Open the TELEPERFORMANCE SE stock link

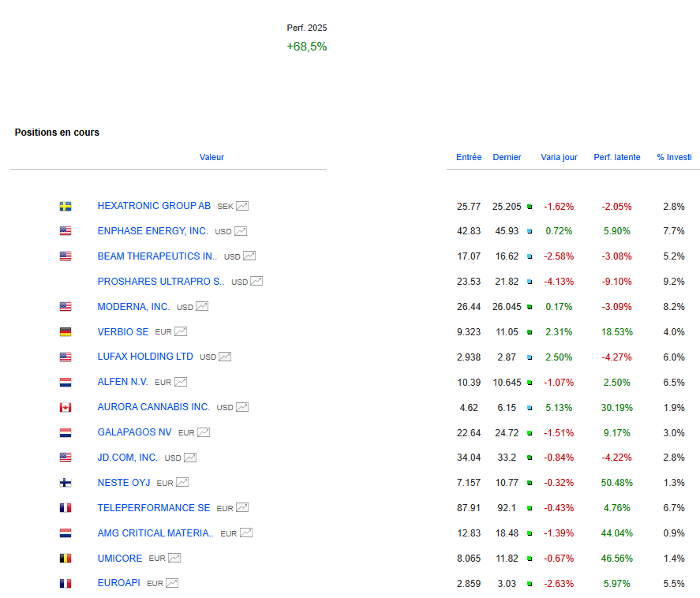coord(154,508)
